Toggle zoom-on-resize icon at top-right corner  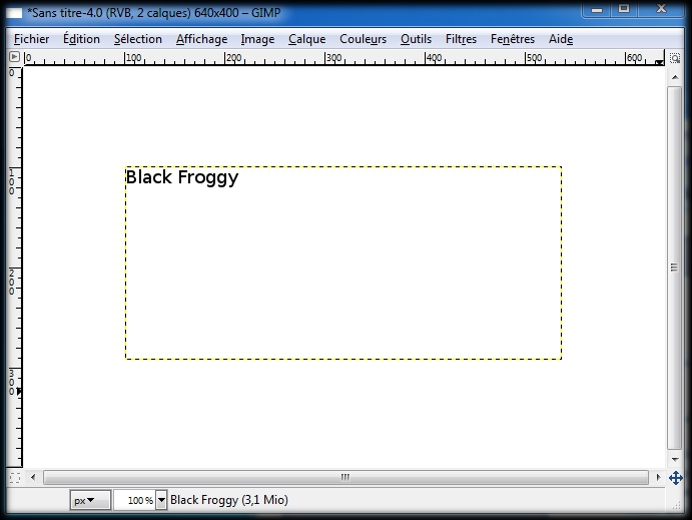click(675, 60)
